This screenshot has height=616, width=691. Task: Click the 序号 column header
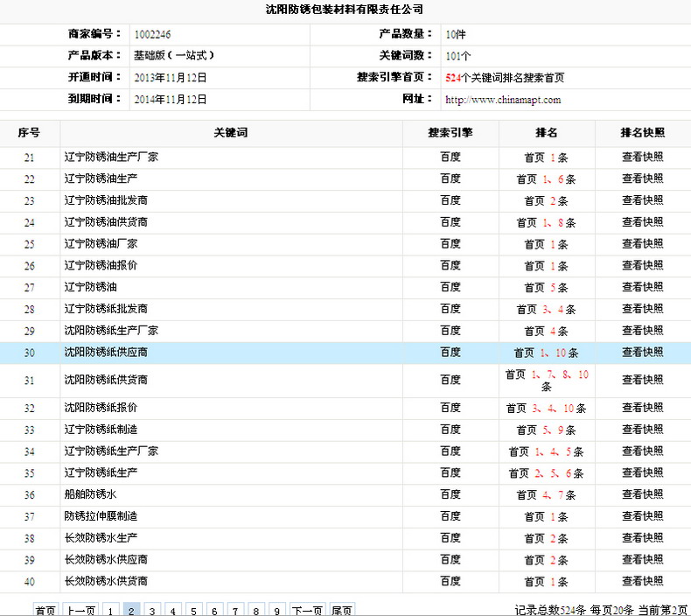point(29,133)
